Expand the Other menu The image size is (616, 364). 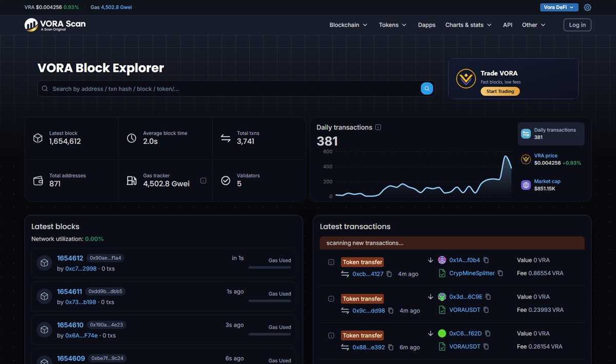click(534, 25)
